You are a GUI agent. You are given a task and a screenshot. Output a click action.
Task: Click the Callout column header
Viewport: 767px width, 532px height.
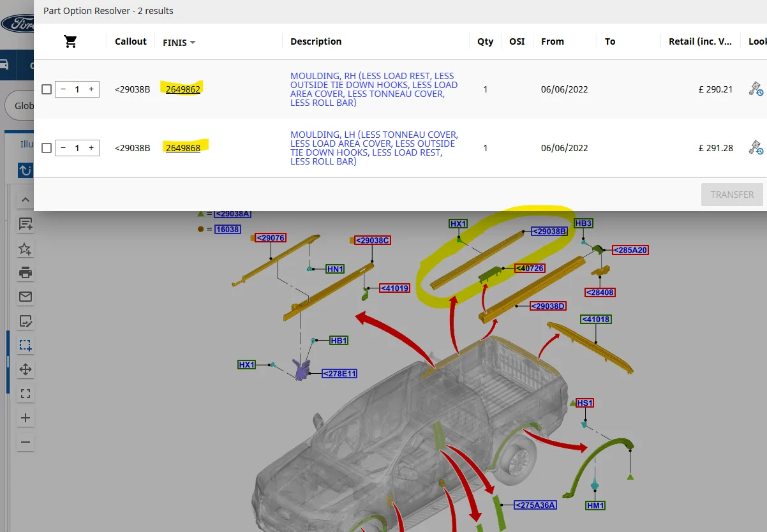[x=131, y=41]
